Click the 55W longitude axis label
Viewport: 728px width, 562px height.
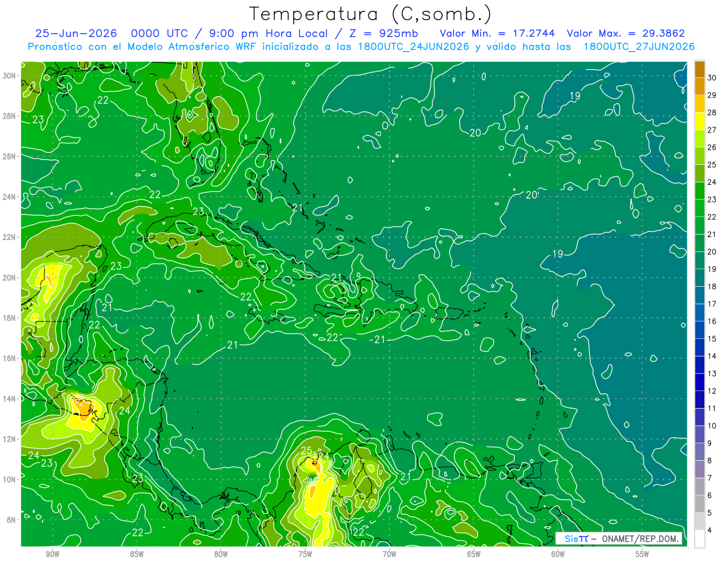[642, 554]
